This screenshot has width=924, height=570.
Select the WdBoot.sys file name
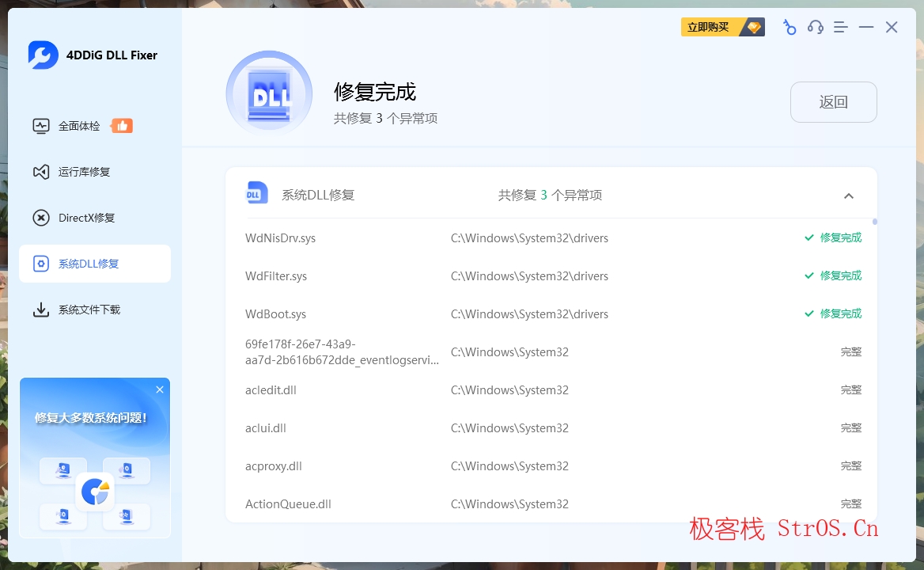[x=276, y=314]
